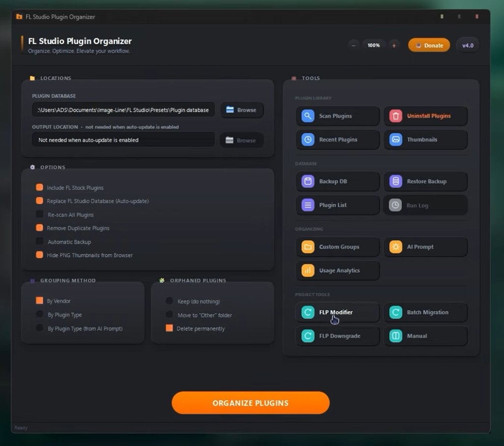504x446 pixels.
Task: Enable the Automatic Backup option
Action: (39, 241)
